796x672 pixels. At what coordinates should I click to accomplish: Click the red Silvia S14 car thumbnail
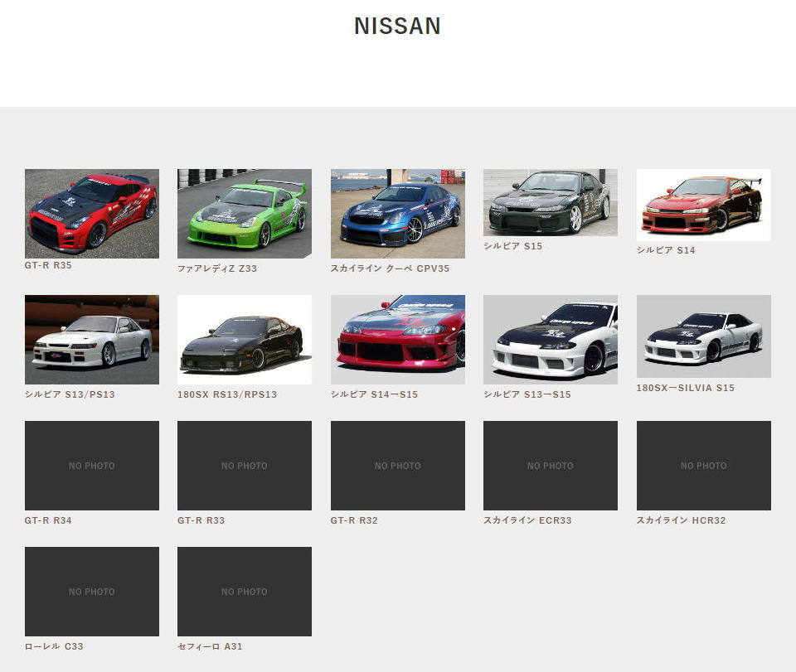coord(703,205)
